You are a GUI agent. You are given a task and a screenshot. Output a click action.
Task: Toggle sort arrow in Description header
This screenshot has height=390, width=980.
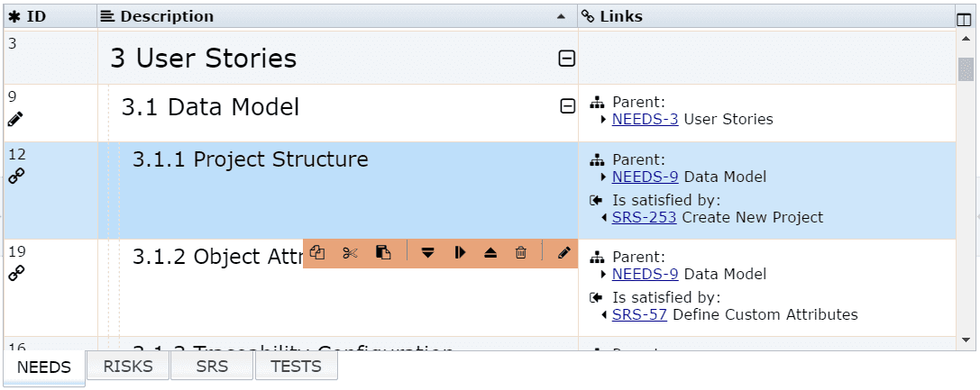561,17
